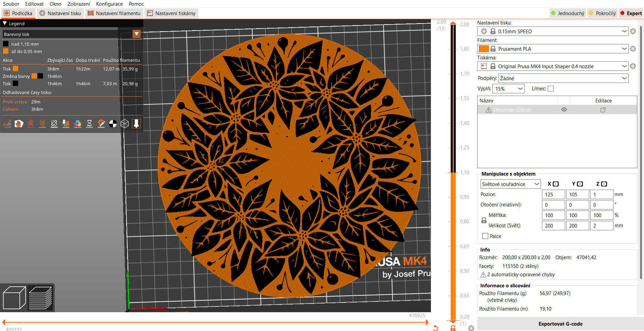
Task: Enable the Límec (brim) checkbox
Action: (551, 89)
